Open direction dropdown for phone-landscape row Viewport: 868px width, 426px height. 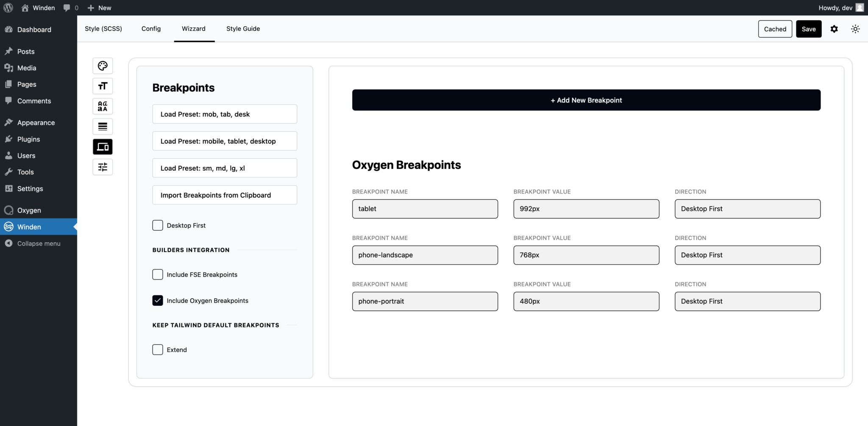coord(748,255)
